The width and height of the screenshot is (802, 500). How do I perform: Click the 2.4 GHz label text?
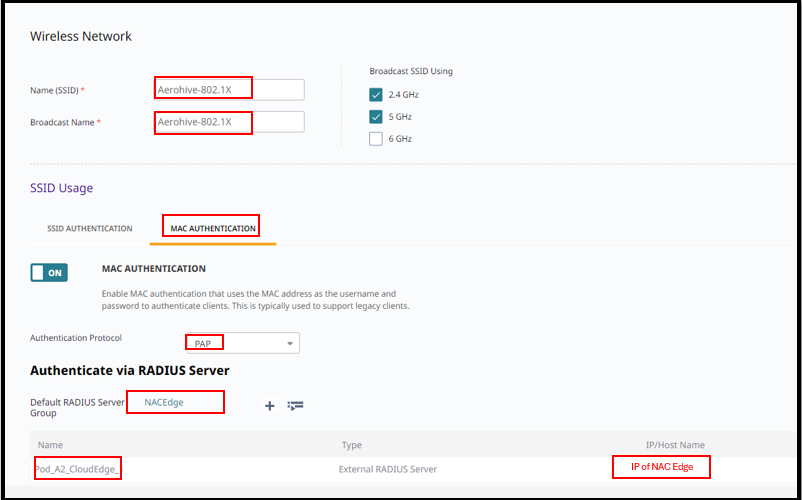404,95
